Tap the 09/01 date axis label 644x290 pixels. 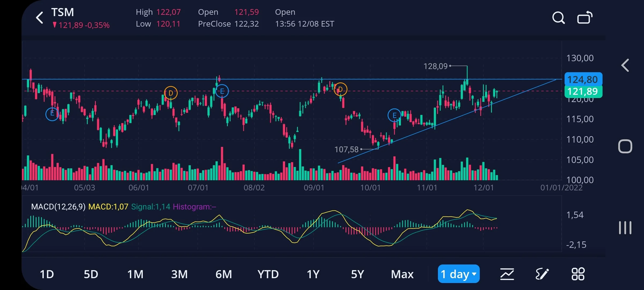tap(314, 188)
